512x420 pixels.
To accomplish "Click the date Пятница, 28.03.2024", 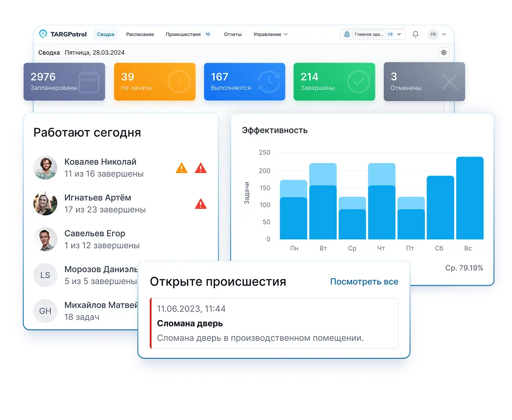I will [x=95, y=52].
